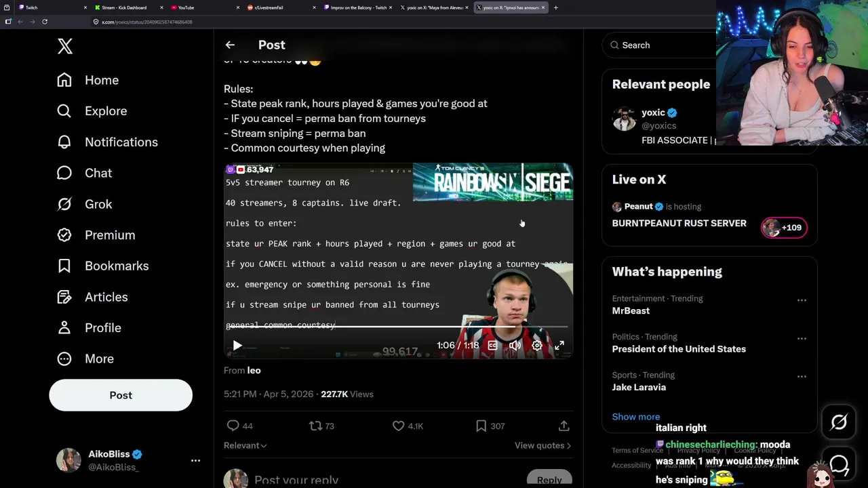The image size is (868, 488).
Task: Click Show more under What's happening
Action: pyautogui.click(x=635, y=417)
